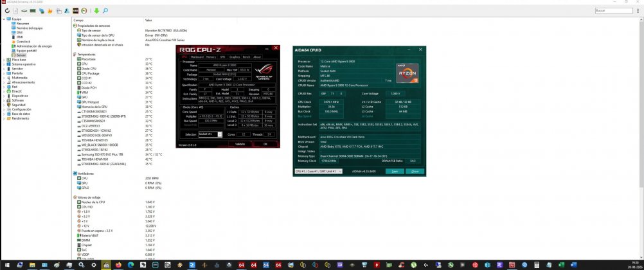
Task: Expand the Placa base tree node
Action: click(4, 60)
